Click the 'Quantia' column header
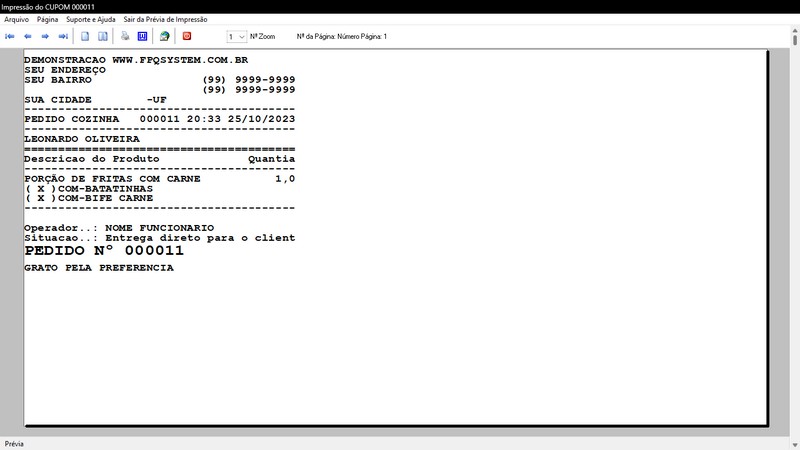The width and height of the screenshot is (800, 450). pos(271,159)
